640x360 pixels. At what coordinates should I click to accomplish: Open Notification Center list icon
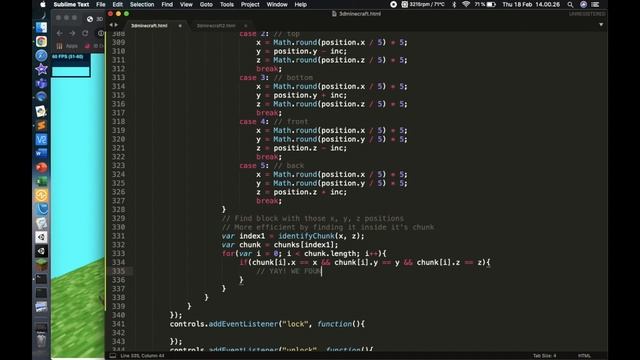point(596,4)
